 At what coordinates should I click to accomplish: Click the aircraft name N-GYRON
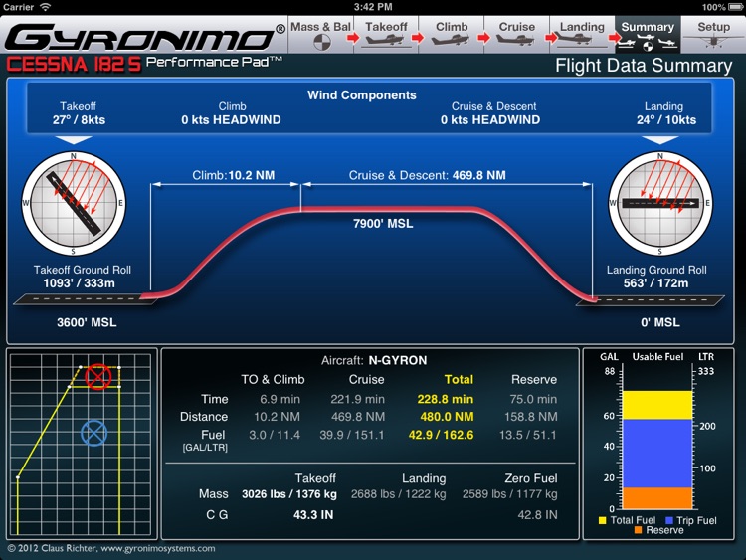[398, 361]
